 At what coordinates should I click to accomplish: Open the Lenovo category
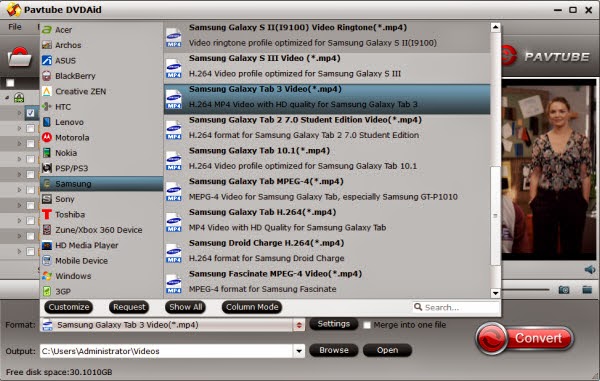[101, 122]
